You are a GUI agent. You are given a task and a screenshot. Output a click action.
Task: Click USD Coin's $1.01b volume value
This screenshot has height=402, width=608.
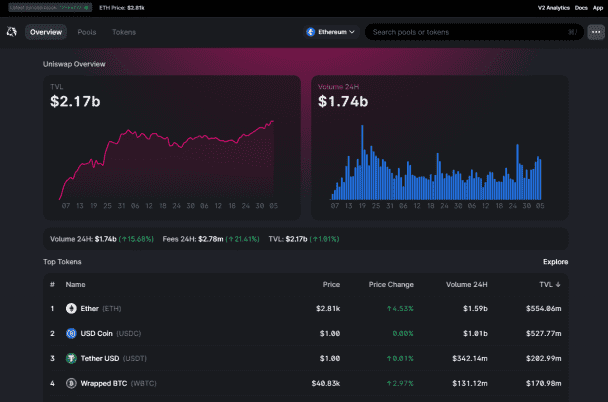pos(475,333)
